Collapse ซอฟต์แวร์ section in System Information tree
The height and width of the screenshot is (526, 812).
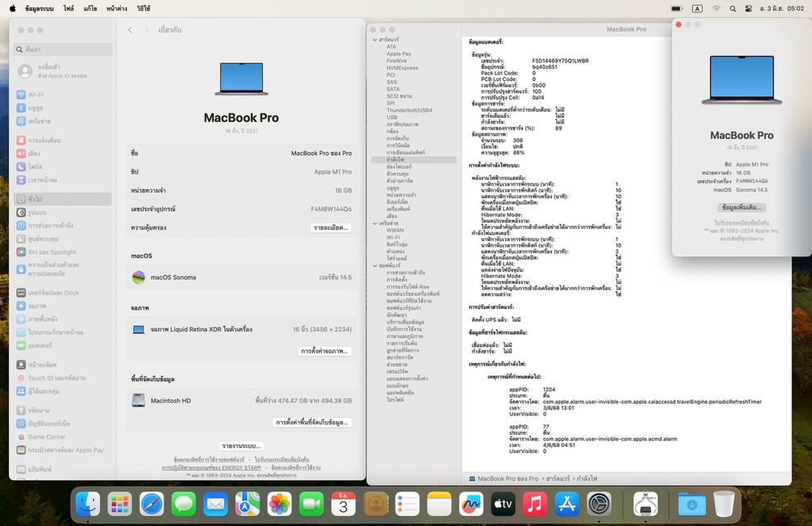375,265
